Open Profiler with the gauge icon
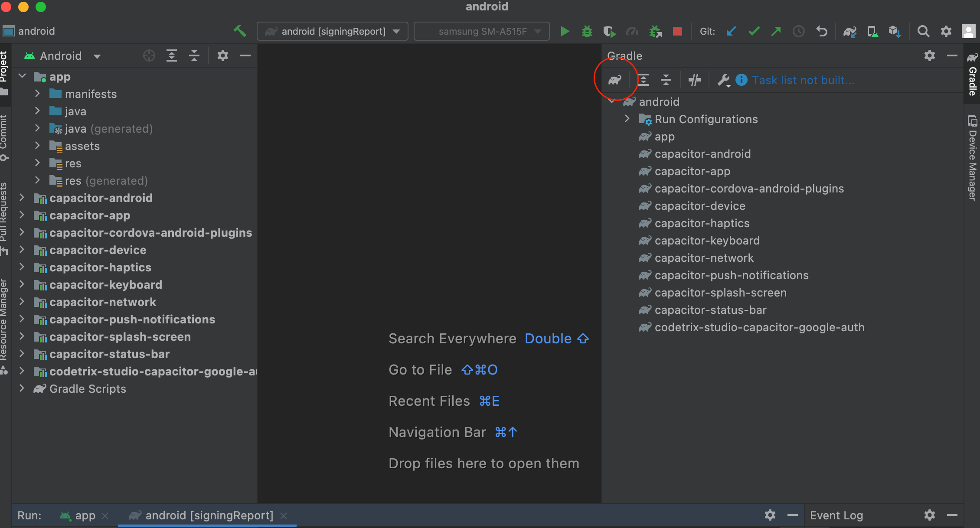The height and width of the screenshot is (528, 980). (633, 31)
